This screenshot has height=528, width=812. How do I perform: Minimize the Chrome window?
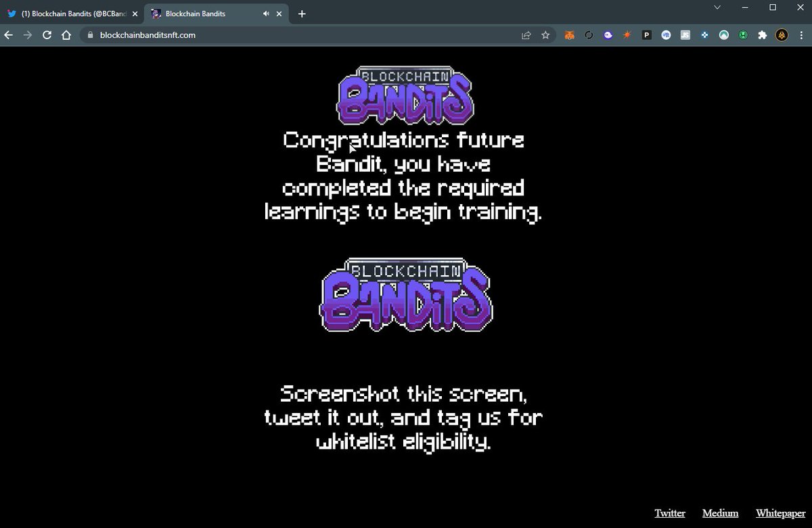[745, 7]
